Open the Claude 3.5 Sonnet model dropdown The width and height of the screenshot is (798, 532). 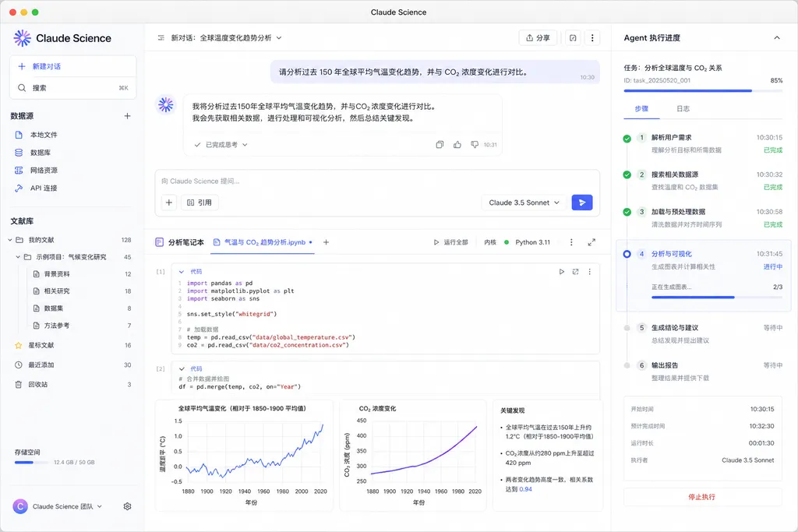point(524,203)
